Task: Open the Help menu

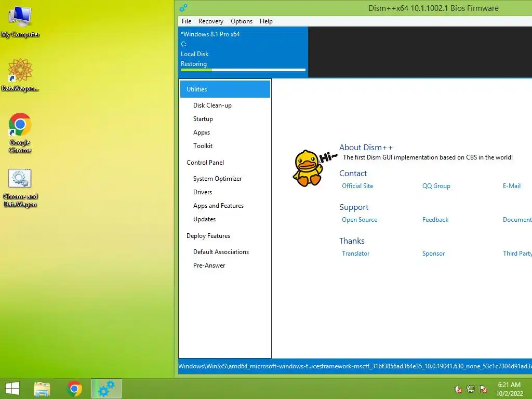Action: [266, 21]
